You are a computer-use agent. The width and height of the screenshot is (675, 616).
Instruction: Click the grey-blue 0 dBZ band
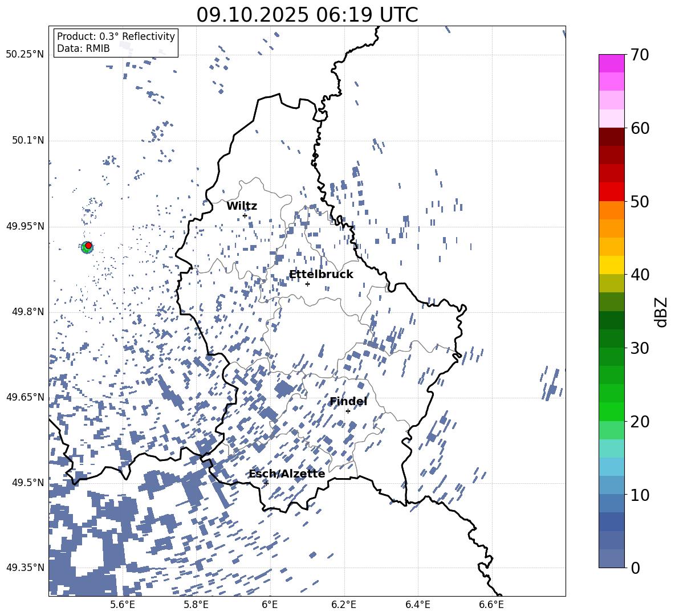611,558
